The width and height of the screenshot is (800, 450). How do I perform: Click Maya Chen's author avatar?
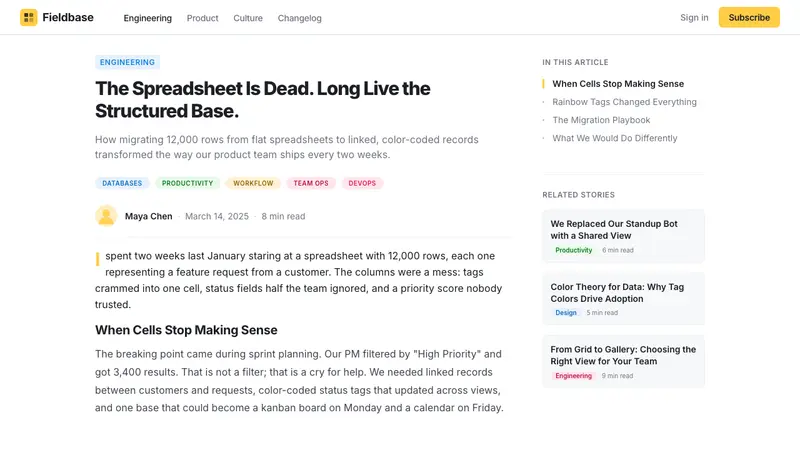point(106,216)
